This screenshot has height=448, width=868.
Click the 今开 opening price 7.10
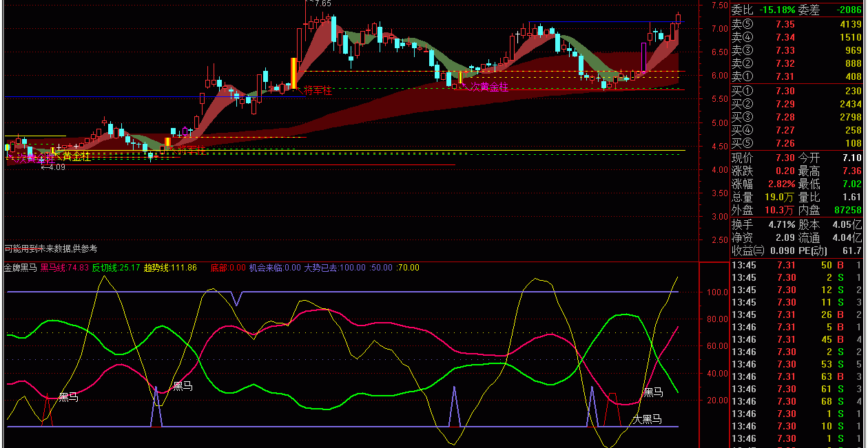(x=851, y=158)
